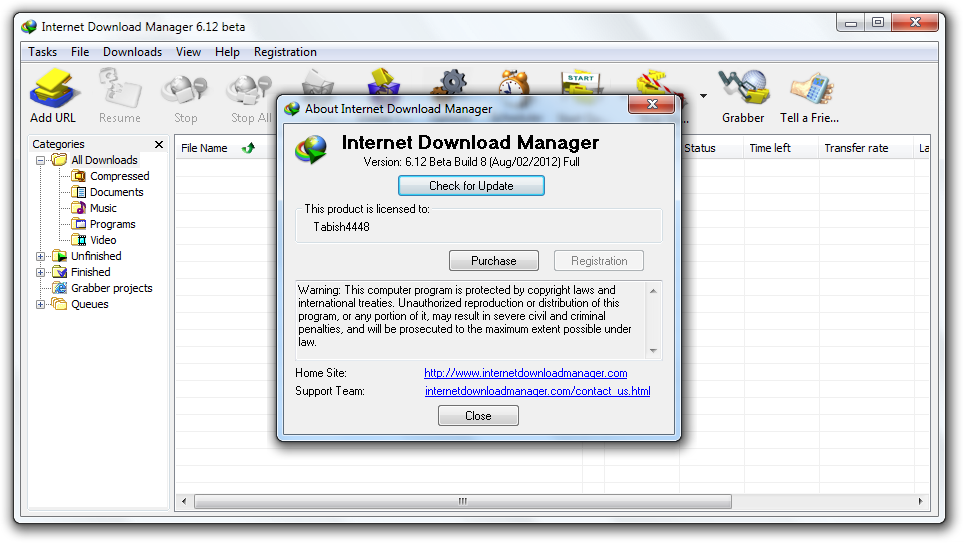
Task: Click the Documents category folder icon
Action: (x=79, y=192)
